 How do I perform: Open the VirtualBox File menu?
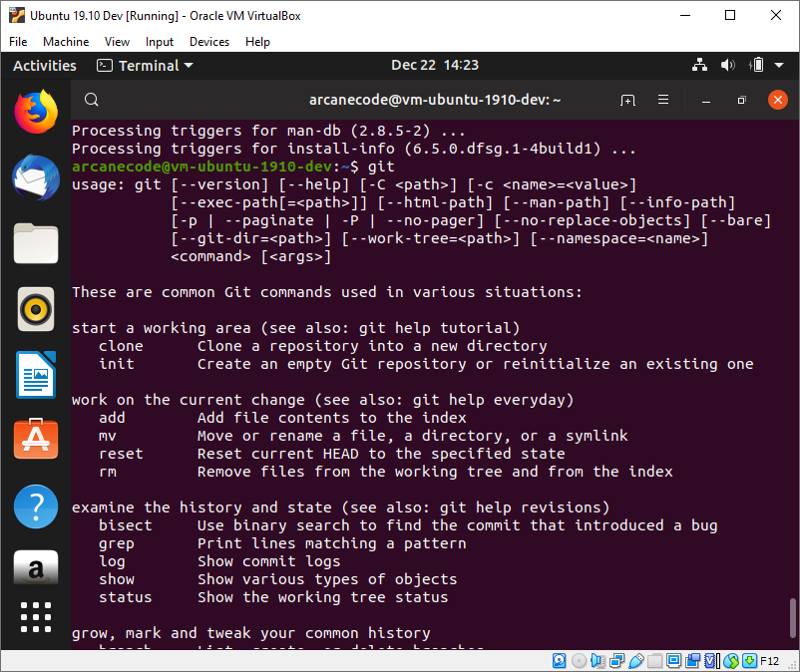pos(18,42)
